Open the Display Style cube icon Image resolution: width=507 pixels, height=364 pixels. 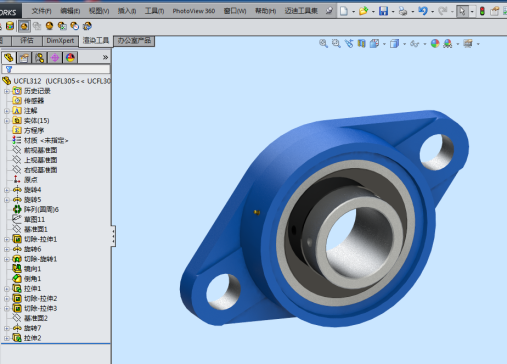394,43
